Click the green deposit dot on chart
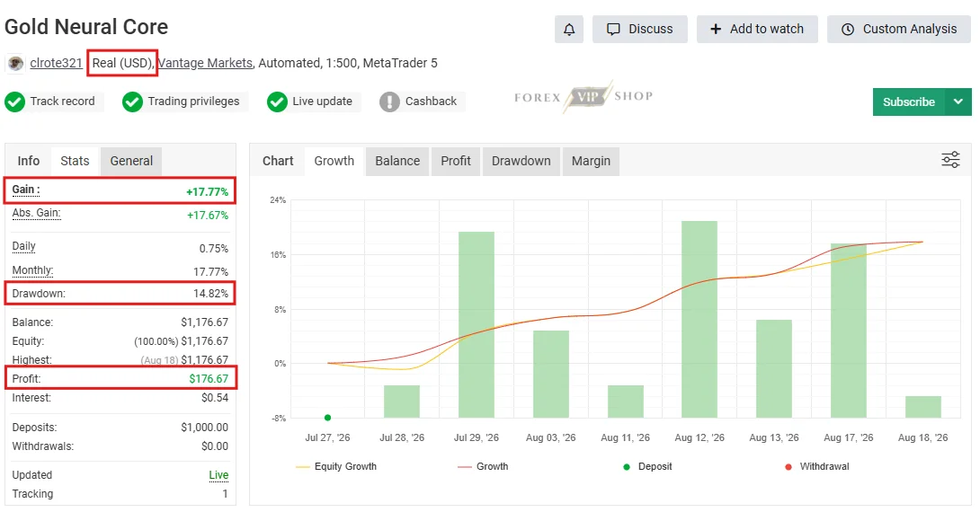Viewport: 980px width, 512px height. pyautogui.click(x=327, y=418)
